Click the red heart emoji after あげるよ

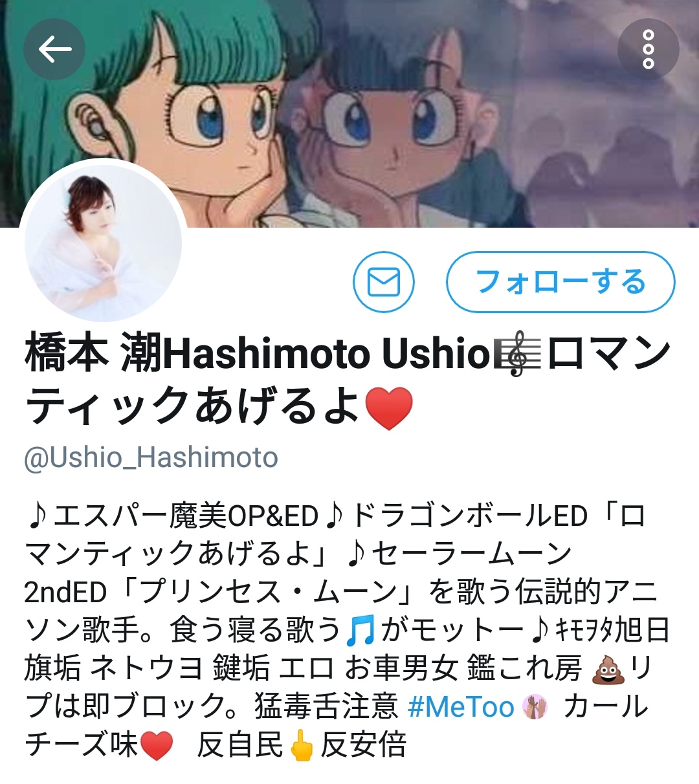point(389,409)
